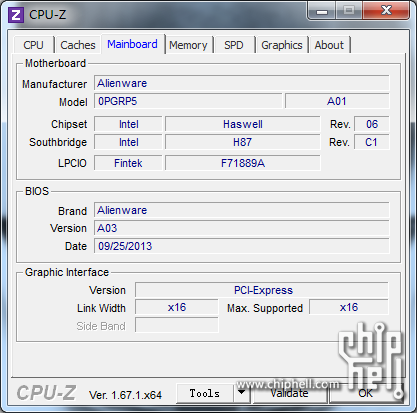Click the OK button
417x413 pixels.
(x=366, y=393)
